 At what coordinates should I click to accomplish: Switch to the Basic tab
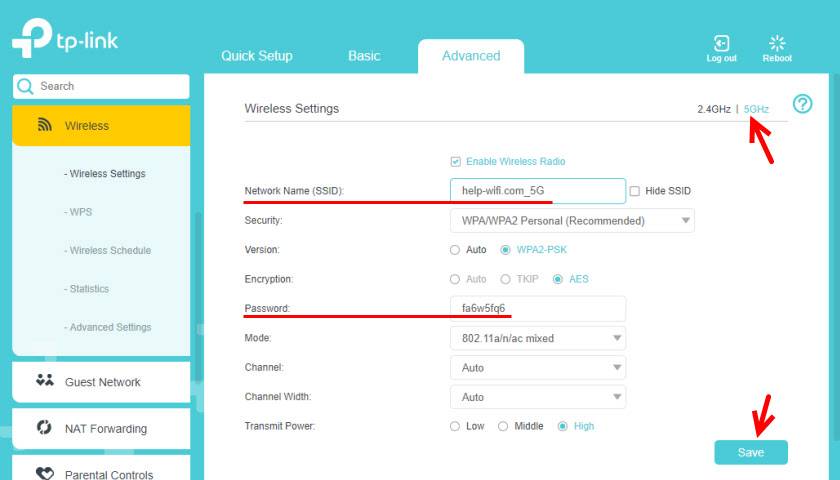(364, 56)
